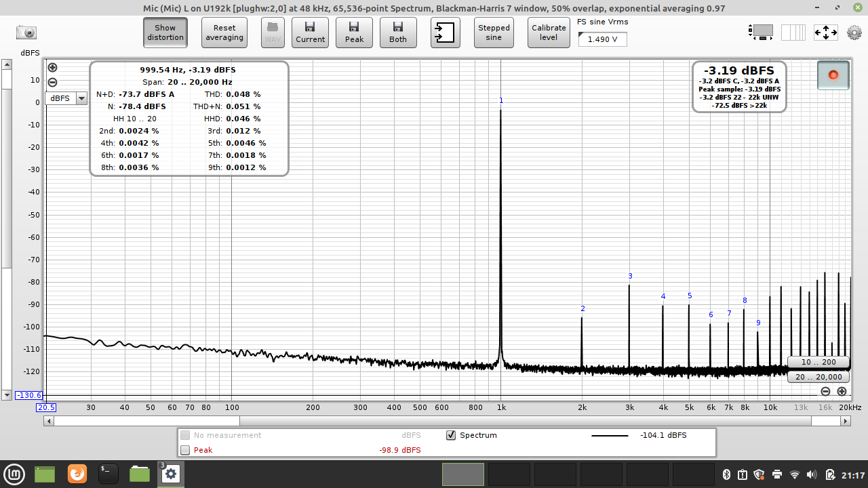Click the red record button
The width and height of the screenshot is (868, 488).
833,75
